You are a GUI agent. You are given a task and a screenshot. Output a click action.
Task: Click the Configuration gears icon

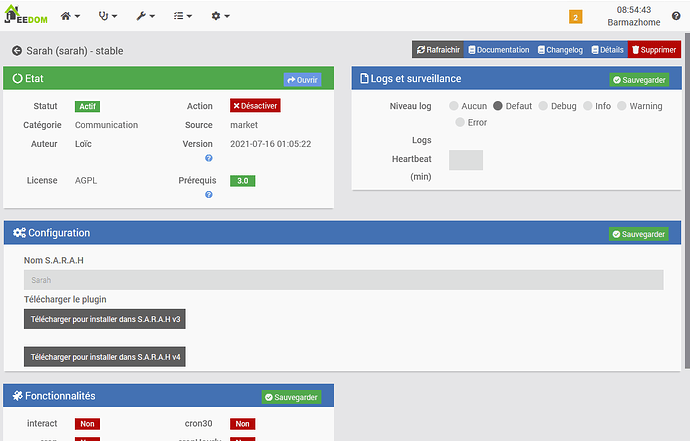[x=19, y=233]
